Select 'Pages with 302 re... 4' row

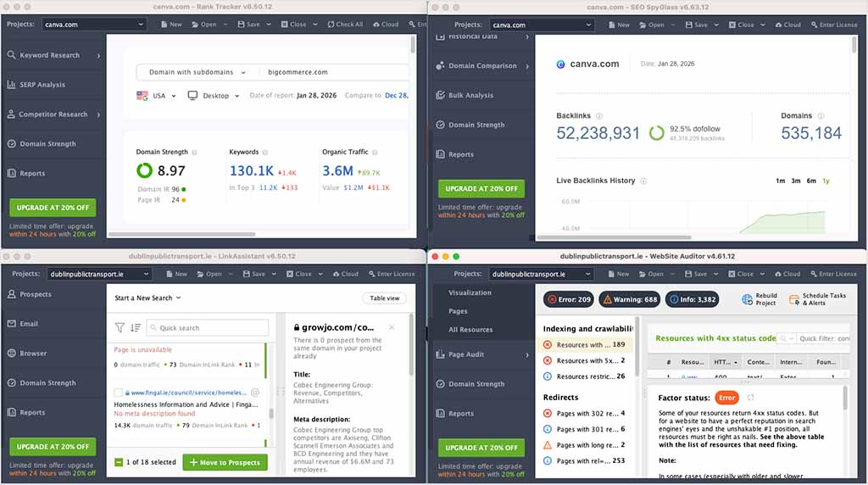tap(585, 413)
